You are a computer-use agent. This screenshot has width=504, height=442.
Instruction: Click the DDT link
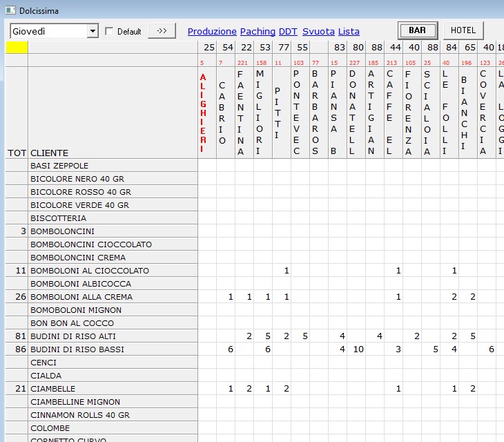[x=287, y=31]
